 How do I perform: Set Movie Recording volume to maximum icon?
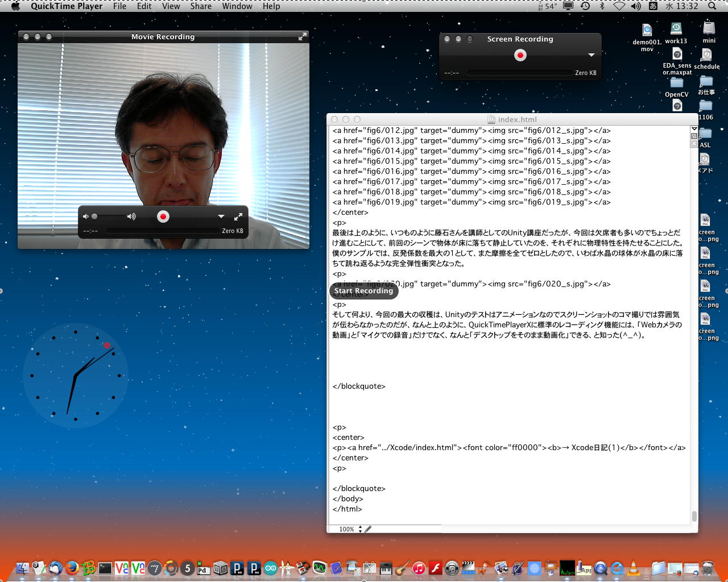pos(131,217)
